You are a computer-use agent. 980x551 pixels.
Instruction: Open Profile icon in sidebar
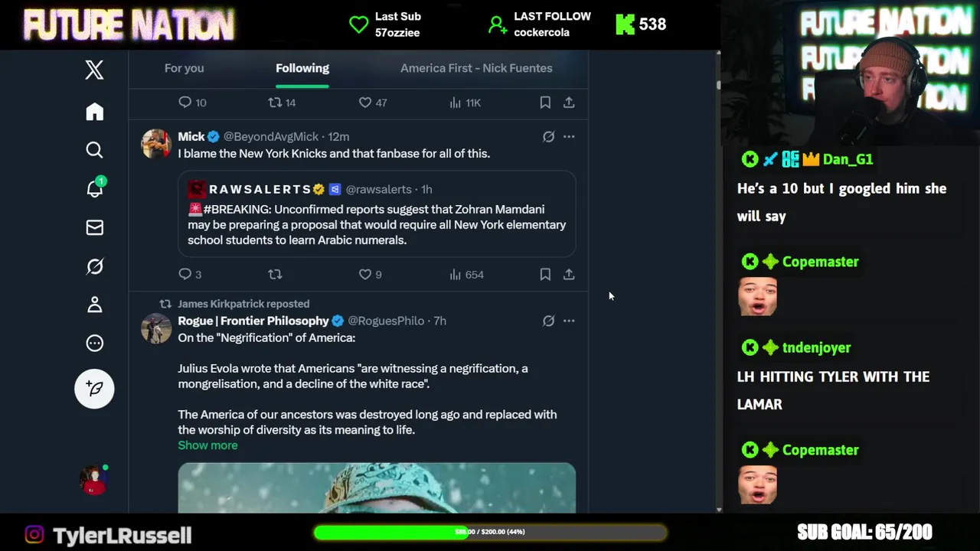tap(94, 305)
